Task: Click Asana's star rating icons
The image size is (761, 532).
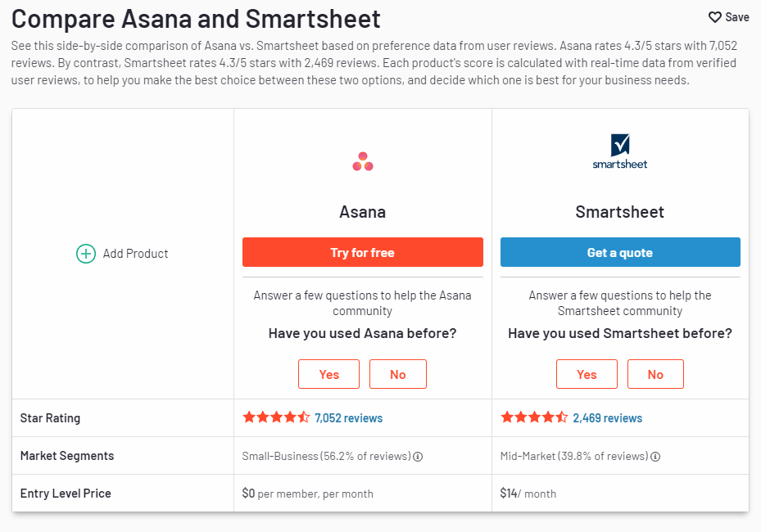Action: tap(276, 417)
